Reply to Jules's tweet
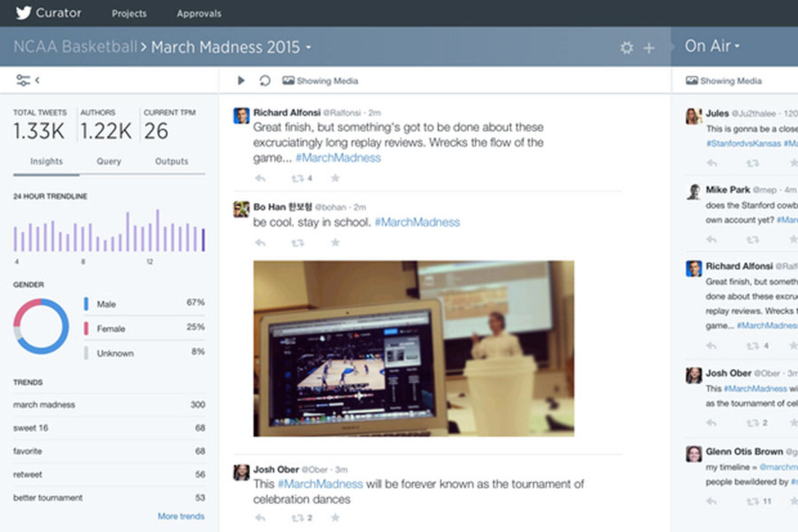 (712, 163)
